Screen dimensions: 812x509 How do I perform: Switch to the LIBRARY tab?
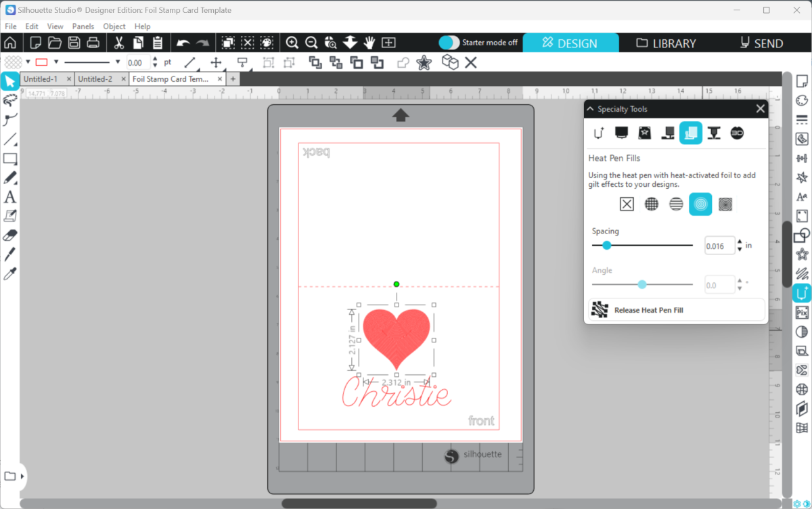click(x=667, y=43)
